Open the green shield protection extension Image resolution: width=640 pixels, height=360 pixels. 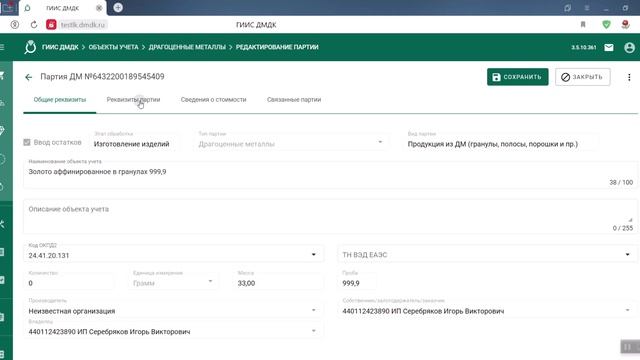coord(606,24)
